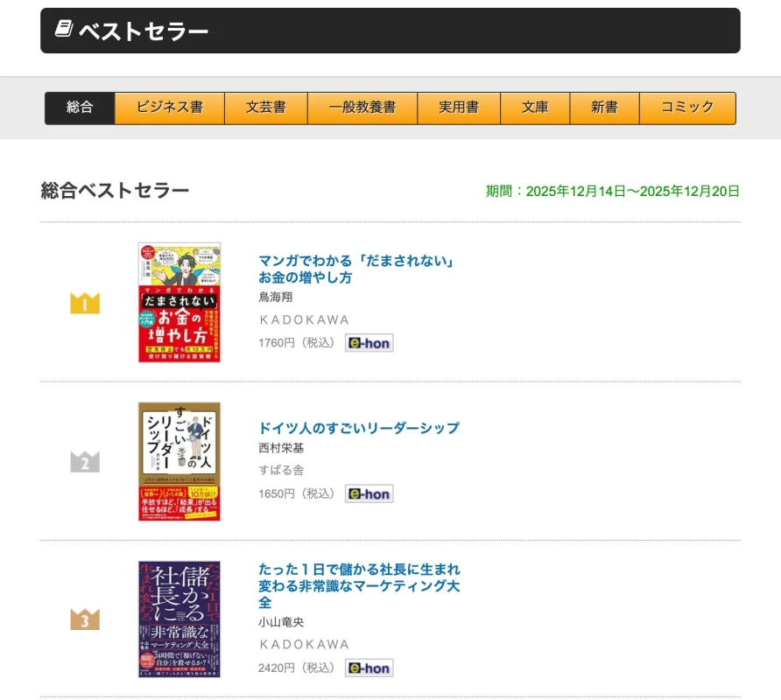Select the 新書 tab
Screen dimensions: 781x700
point(605,107)
